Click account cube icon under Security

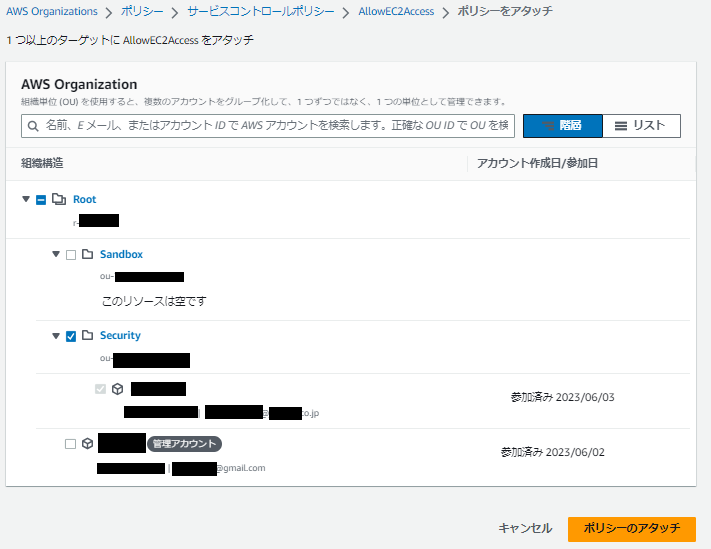point(117,389)
